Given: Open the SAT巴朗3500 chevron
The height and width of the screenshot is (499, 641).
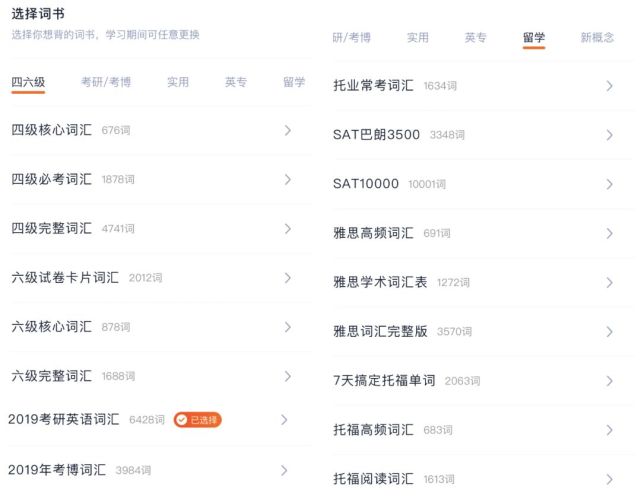Looking at the screenshot, I should pos(609,135).
